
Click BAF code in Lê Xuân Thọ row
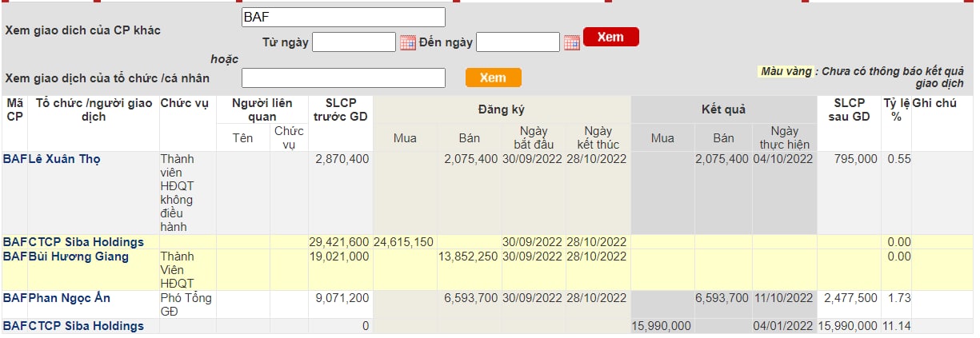[x=15, y=159]
